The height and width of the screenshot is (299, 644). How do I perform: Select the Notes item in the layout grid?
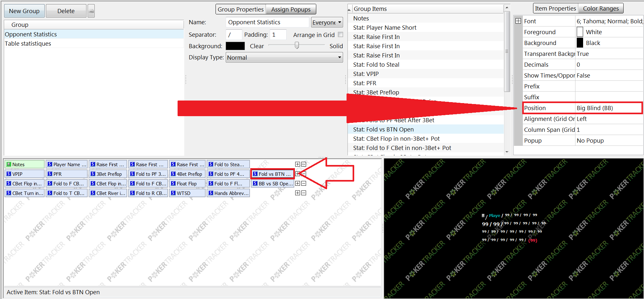tap(25, 164)
